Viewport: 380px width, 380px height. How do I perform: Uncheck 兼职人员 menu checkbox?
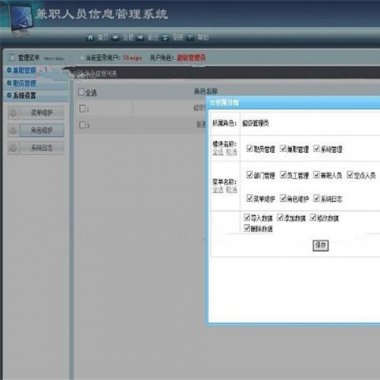click(x=317, y=174)
